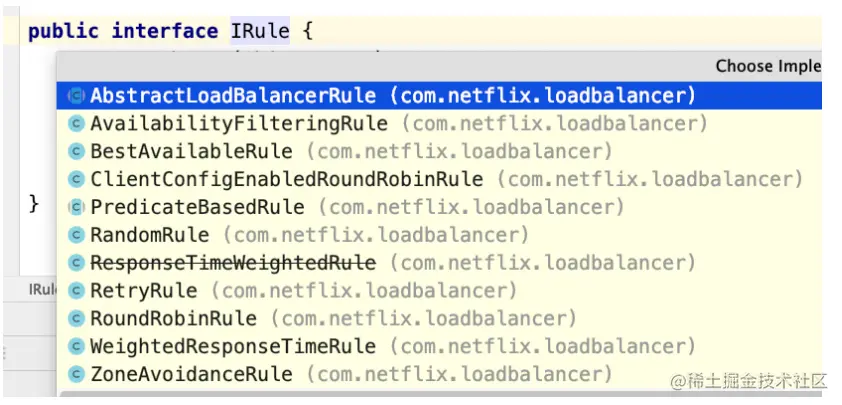Click the AbstractLoadBalancerRule class icon
This screenshot has height=405, width=842.
coord(76,96)
